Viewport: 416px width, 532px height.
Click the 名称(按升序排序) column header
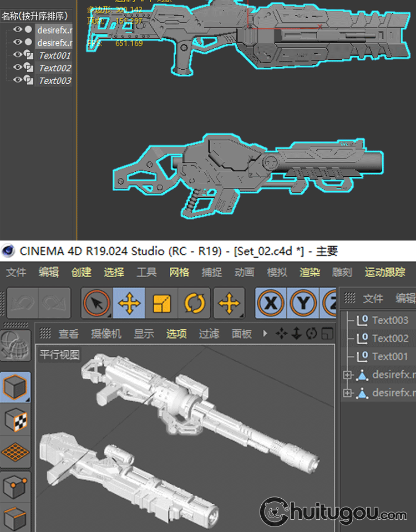(x=34, y=16)
